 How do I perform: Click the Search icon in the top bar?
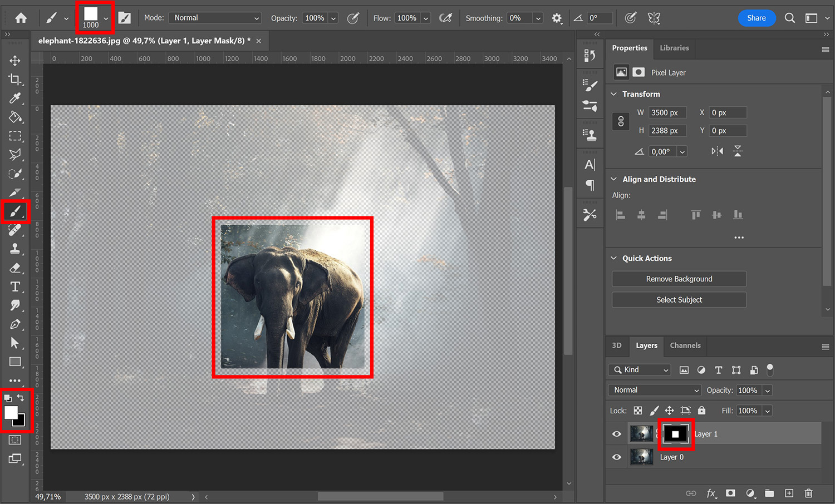coord(790,18)
